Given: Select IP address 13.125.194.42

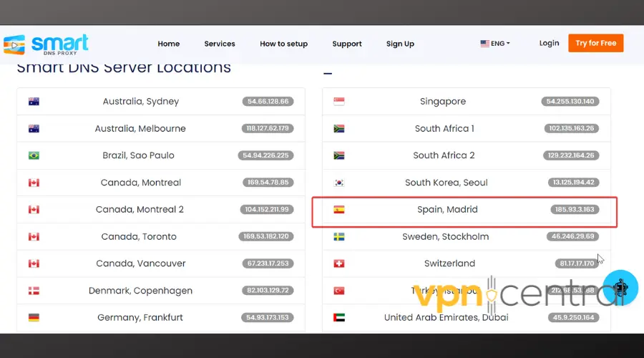Looking at the screenshot, I should [573, 182].
